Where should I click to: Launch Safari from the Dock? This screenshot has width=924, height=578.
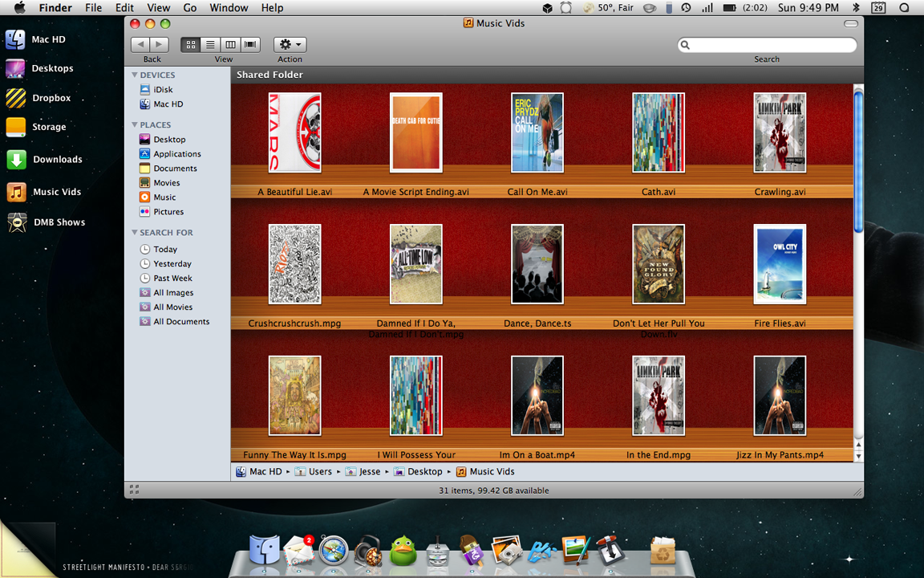(334, 550)
